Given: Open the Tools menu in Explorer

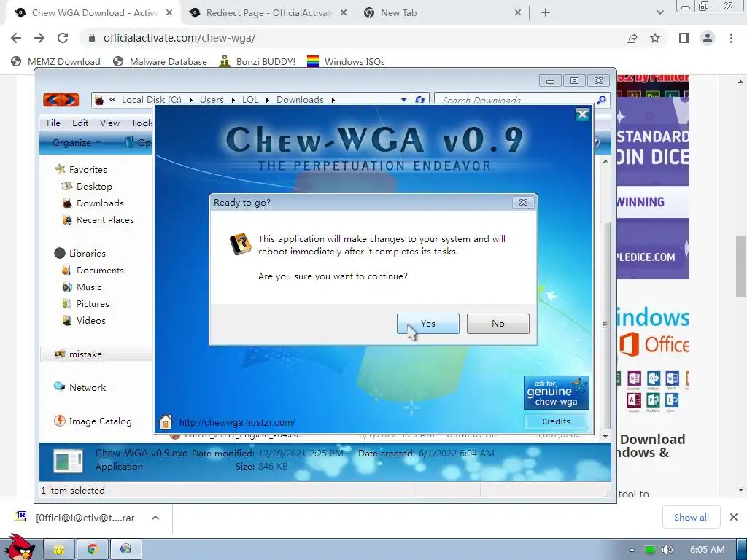Looking at the screenshot, I should [x=142, y=122].
